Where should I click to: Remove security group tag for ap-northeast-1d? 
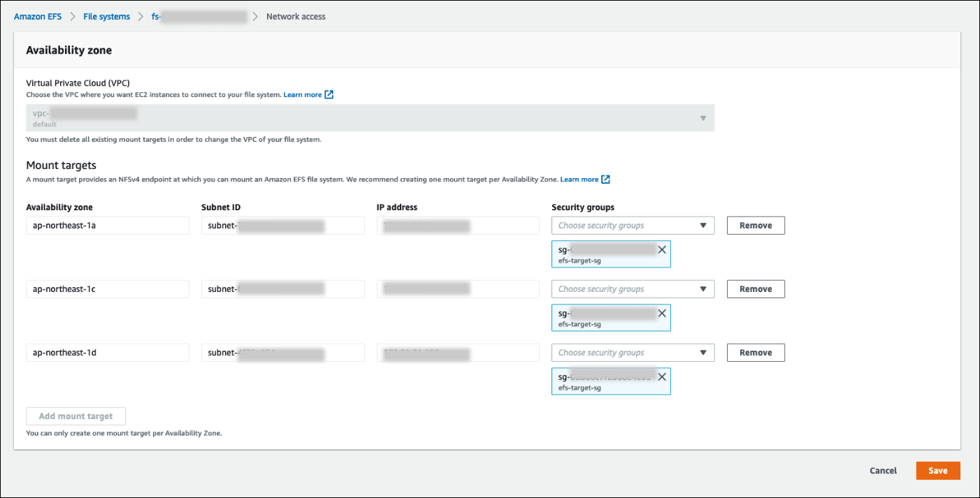click(661, 377)
